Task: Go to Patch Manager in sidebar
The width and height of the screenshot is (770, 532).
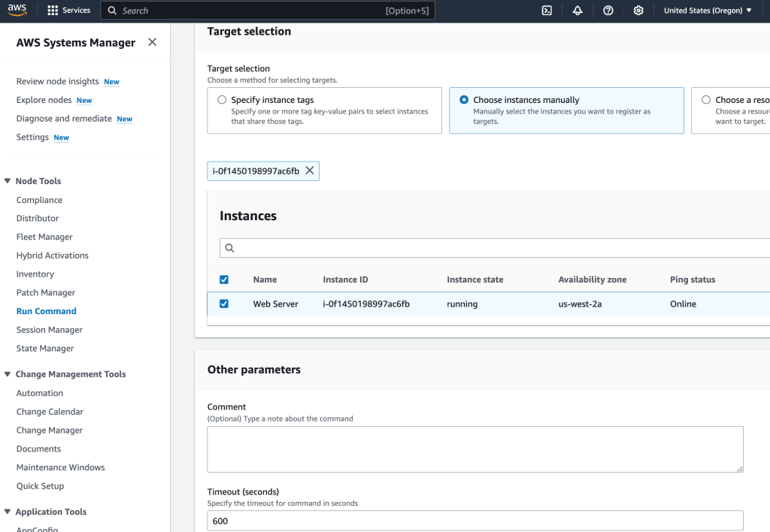Action: click(46, 292)
